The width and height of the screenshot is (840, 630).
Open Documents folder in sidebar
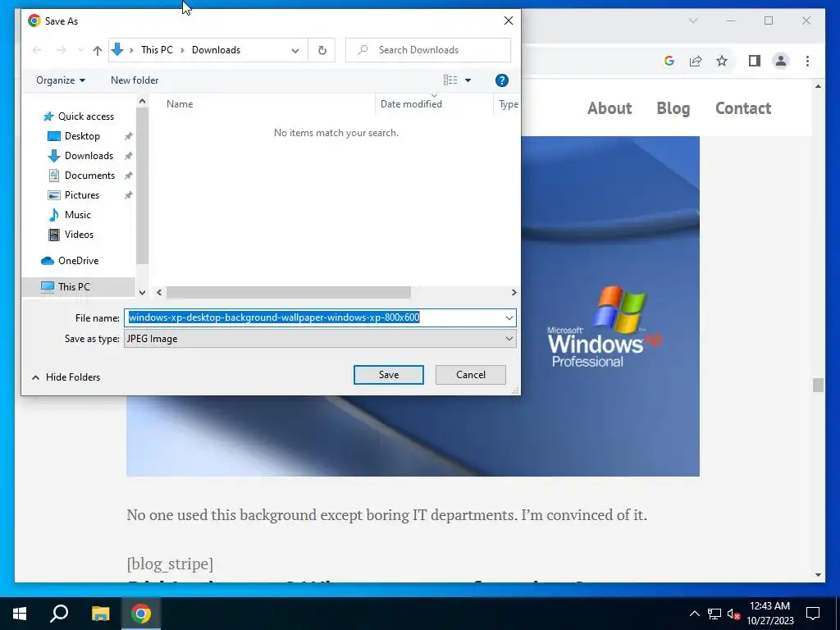point(89,176)
